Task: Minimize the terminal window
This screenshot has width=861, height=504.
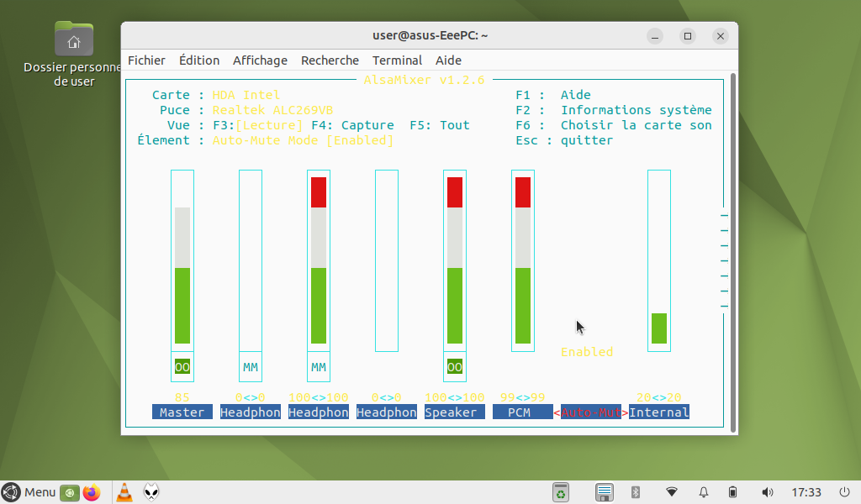Action: pyautogui.click(x=654, y=36)
